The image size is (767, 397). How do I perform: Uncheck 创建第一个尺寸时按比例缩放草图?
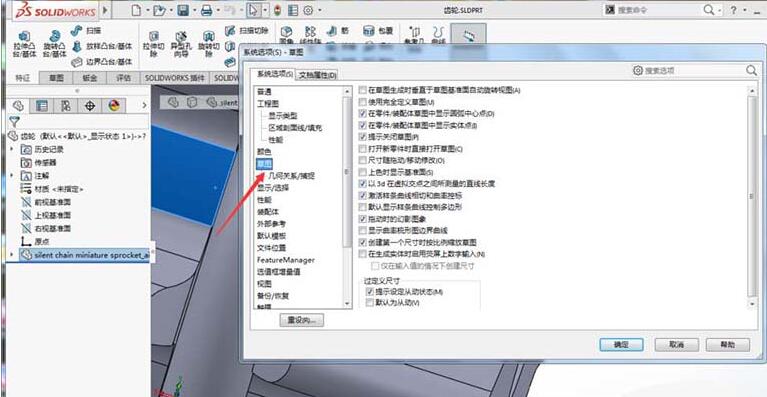pos(362,243)
